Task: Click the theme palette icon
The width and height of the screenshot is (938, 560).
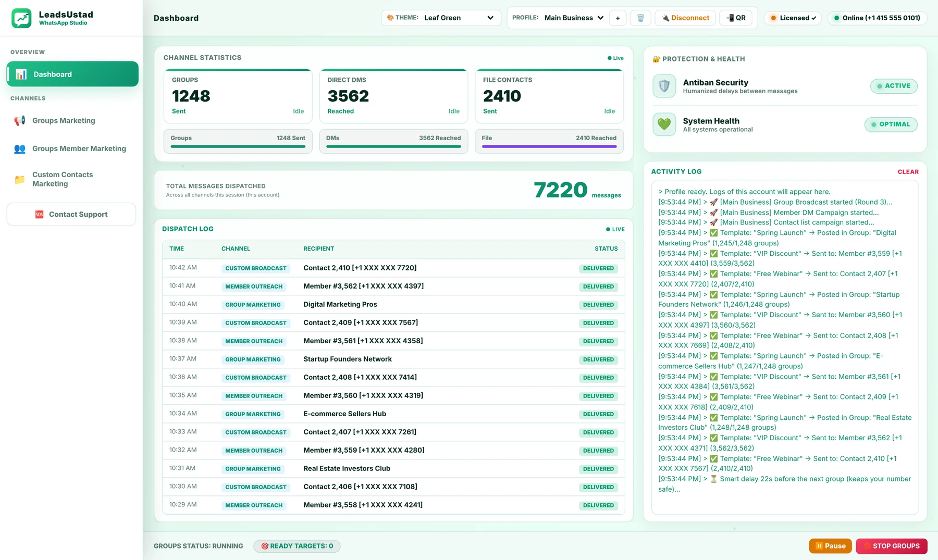Action: click(390, 18)
